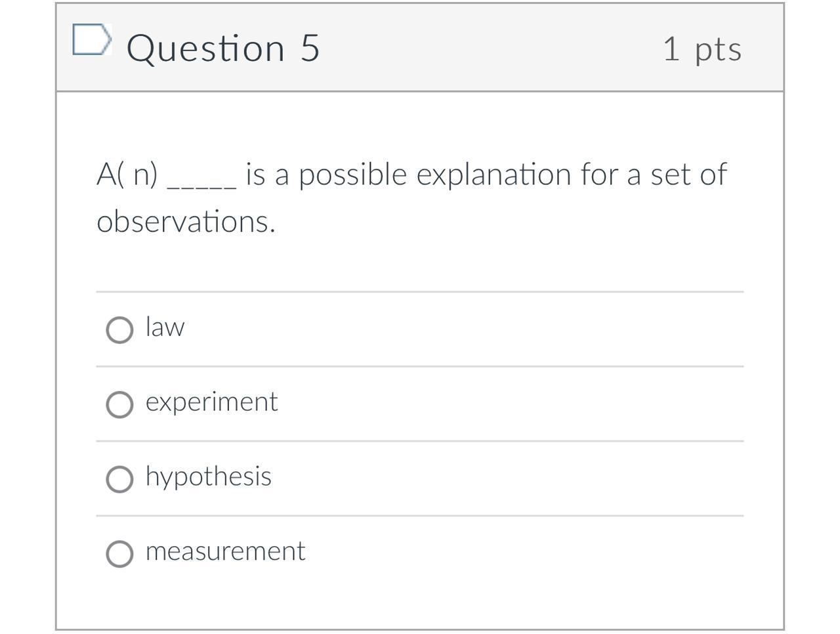840x634 pixels.
Task: Click the '1 pts' point value
Action: click(x=702, y=49)
